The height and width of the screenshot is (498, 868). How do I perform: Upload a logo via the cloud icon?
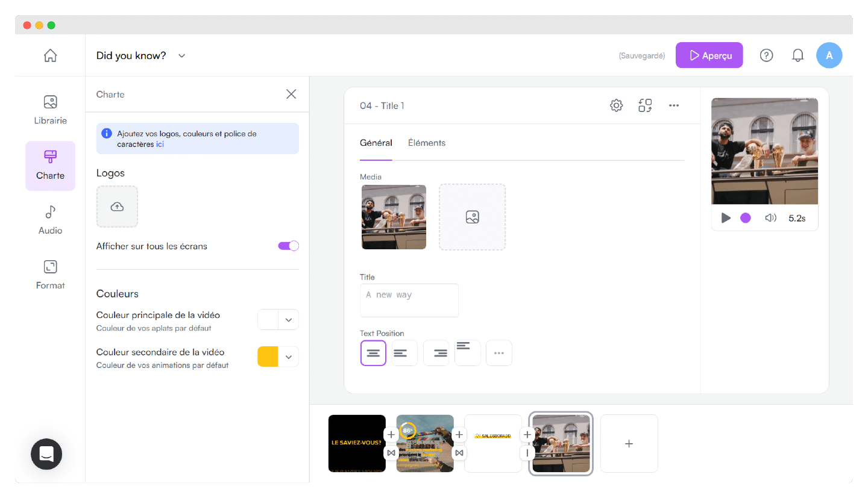click(x=117, y=207)
